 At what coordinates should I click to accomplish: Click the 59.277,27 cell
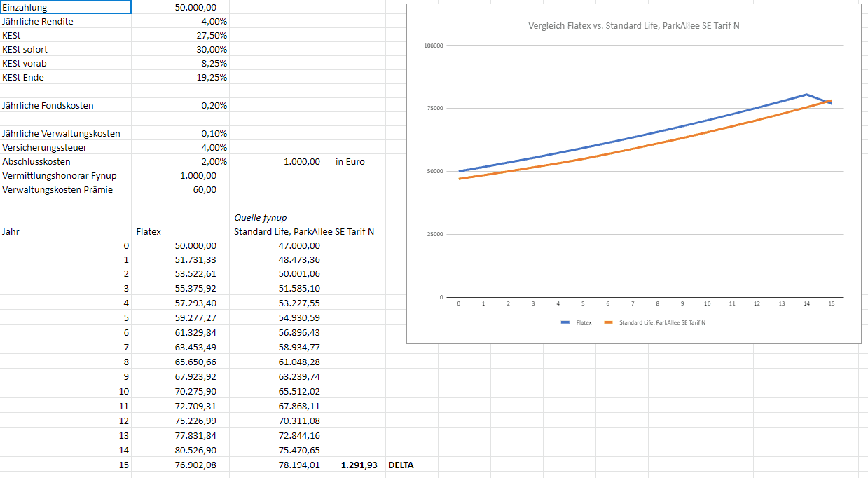180,317
